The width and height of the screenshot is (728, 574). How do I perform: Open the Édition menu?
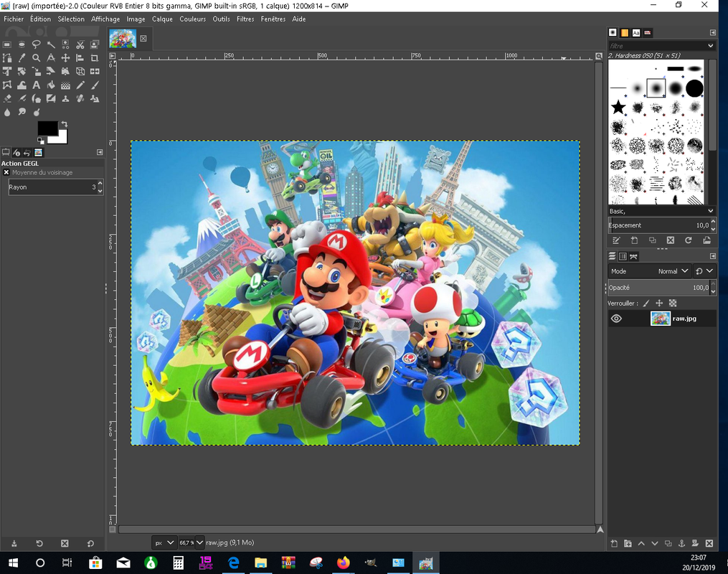[x=40, y=19]
